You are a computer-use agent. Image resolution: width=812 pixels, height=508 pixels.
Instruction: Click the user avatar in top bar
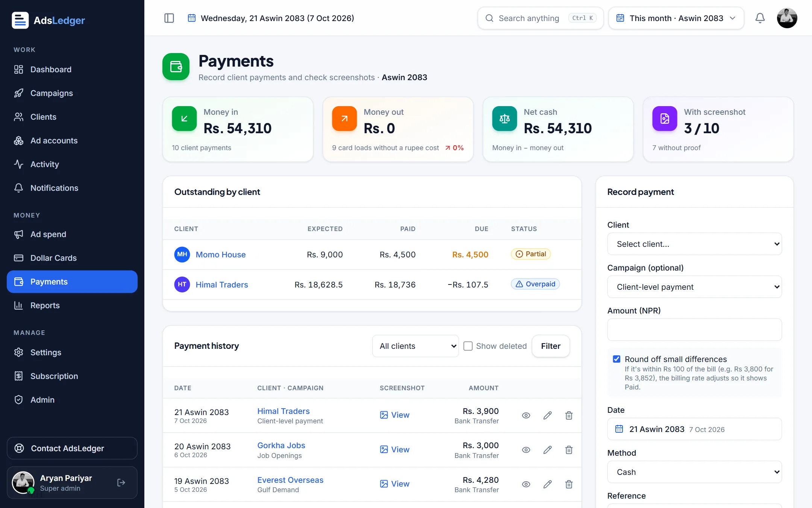click(x=787, y=18)
